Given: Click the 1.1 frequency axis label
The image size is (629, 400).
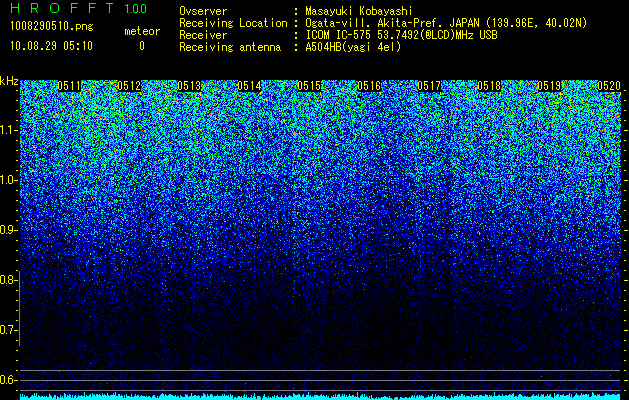Looking at the screenshot, I should pos(8,130).
